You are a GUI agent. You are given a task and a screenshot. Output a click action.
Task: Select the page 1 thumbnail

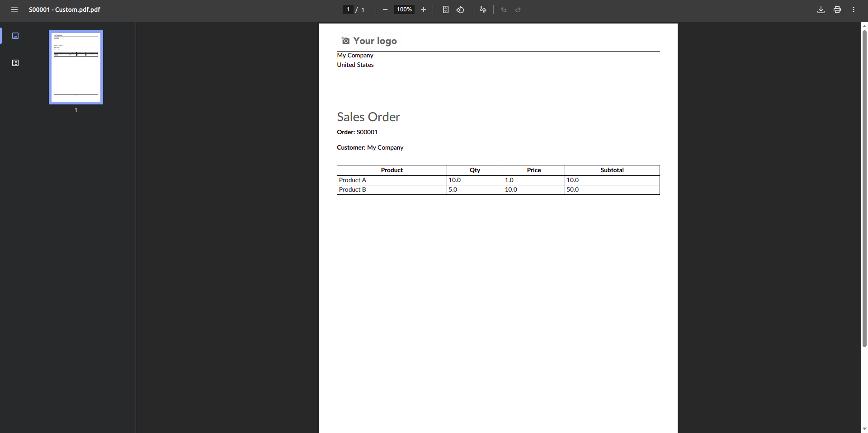tap(76, 67)
